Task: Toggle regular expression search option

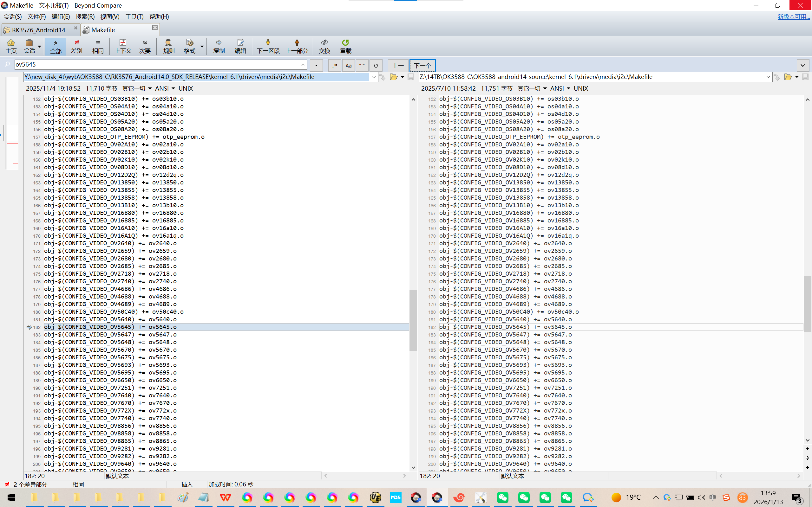Action: tap(335, 65)
